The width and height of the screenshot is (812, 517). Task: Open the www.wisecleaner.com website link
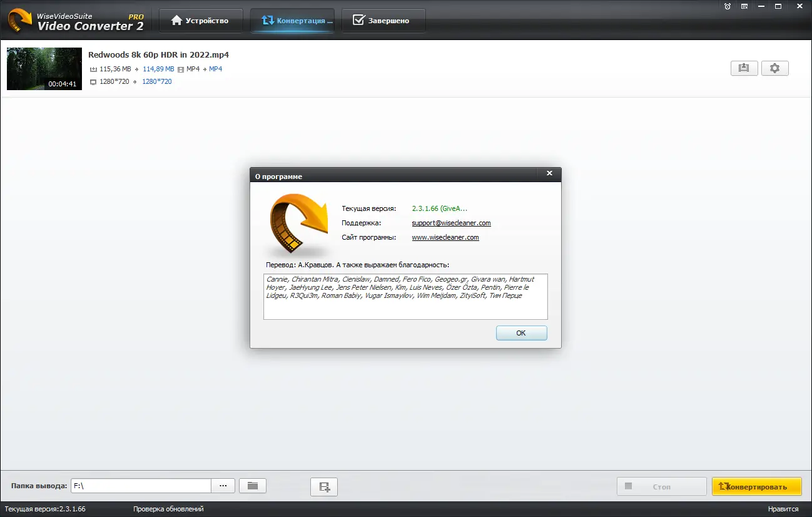(445, 237)
